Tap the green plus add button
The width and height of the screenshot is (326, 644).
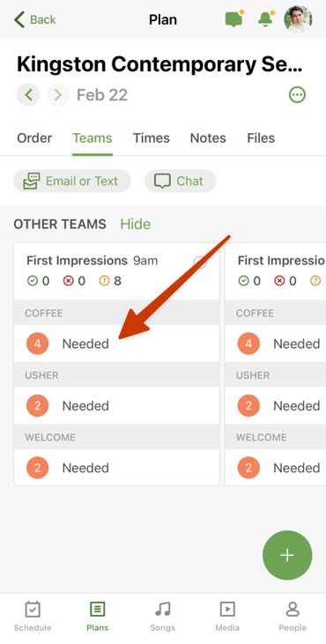[x=287, y=555]
